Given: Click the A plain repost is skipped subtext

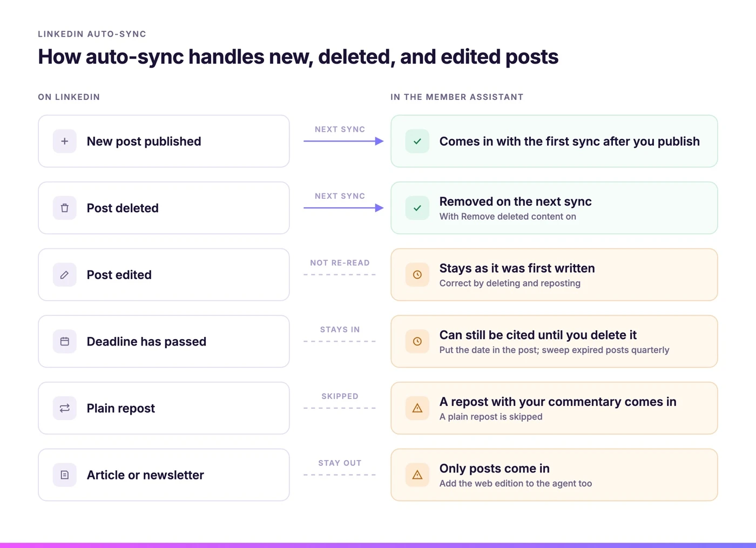Looking at the screenshot, I should click(x=491, y=417).
